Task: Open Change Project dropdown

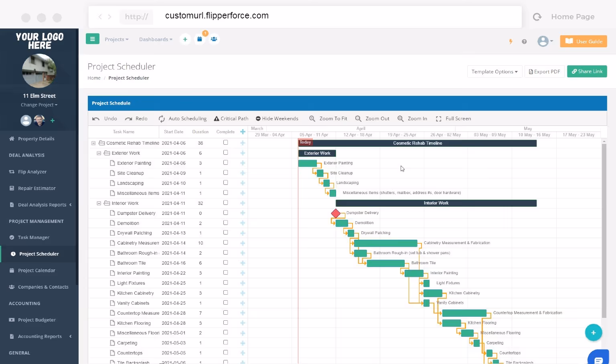Action: coord(39,105)
